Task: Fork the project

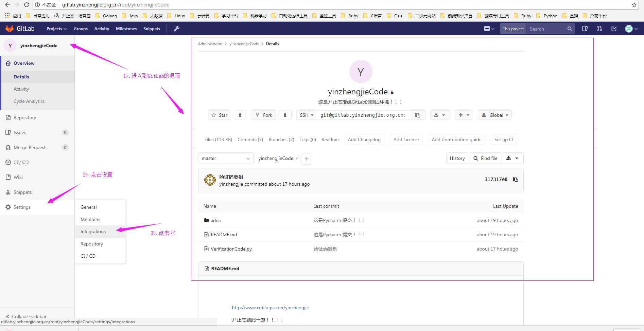Action: pos(264,115)
